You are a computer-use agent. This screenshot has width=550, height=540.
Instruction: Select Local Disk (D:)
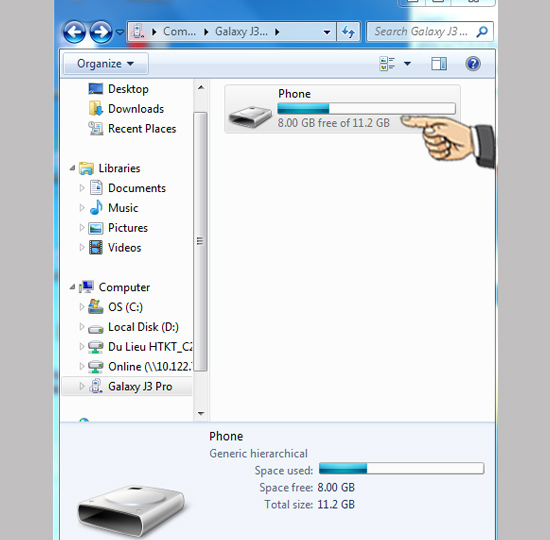pyautogui.click(x=143, y=327)
